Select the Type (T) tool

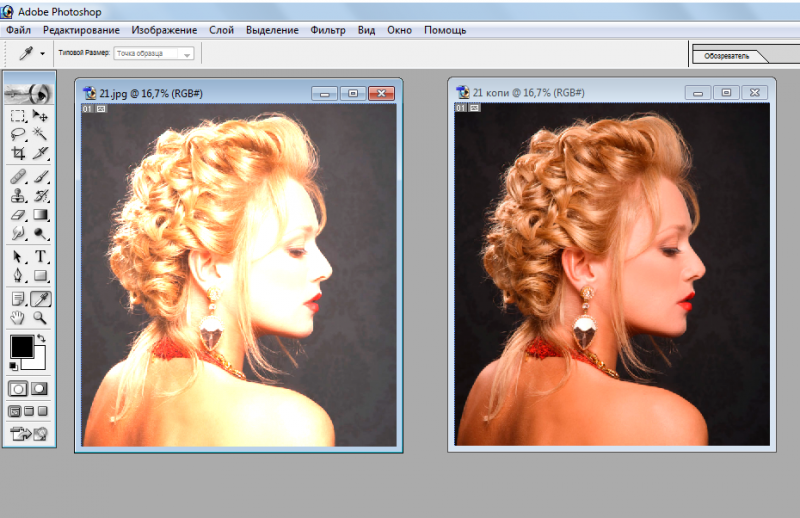pyautogui.click(x=41, y=257)
